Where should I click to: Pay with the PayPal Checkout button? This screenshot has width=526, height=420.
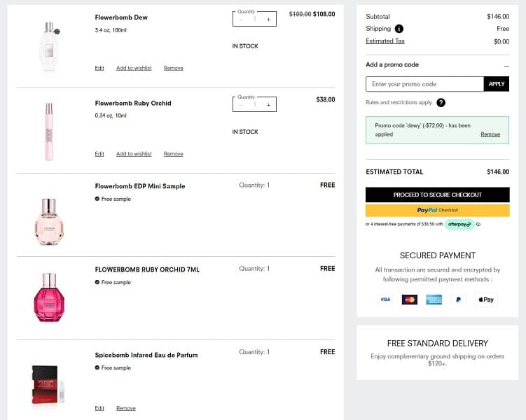(x=437, y=210)
